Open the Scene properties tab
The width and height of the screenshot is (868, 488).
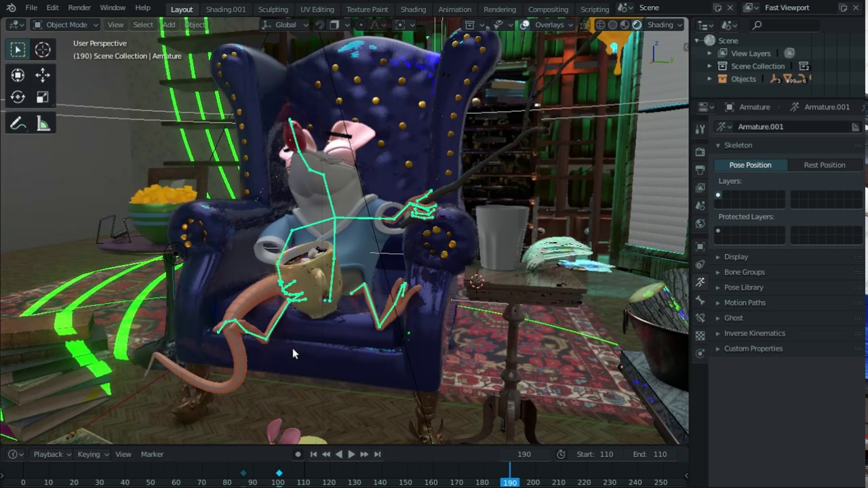pos(701,206)
